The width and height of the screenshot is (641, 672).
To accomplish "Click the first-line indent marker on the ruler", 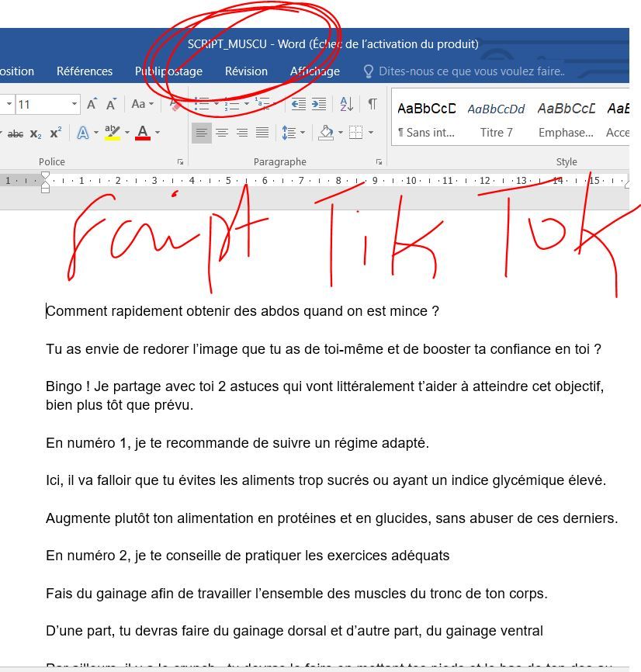I will (x=45, y=175).
